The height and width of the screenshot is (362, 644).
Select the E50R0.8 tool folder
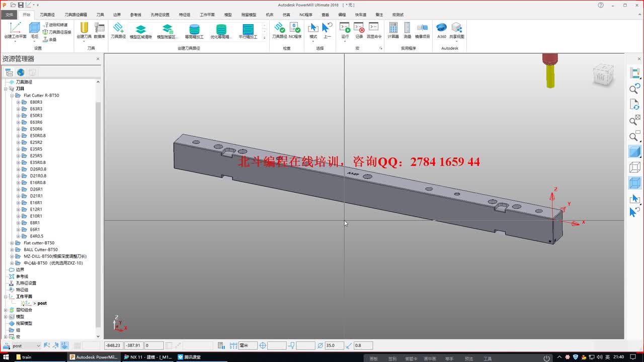coord(38,136)
